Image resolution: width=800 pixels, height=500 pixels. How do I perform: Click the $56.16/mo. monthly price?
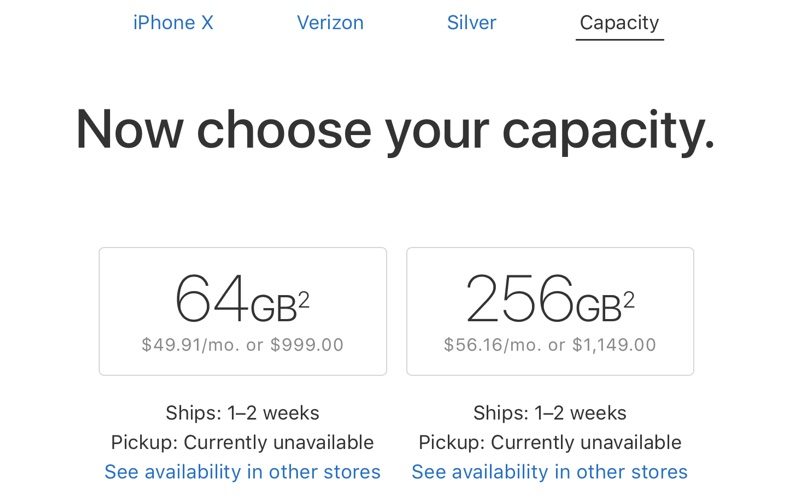489,345
